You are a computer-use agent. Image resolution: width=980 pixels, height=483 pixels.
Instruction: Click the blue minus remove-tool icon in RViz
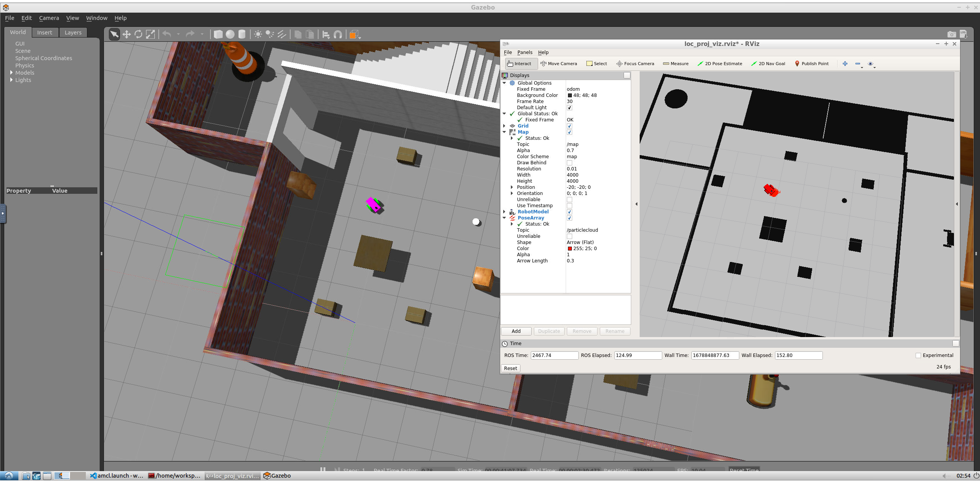[858, 64]
